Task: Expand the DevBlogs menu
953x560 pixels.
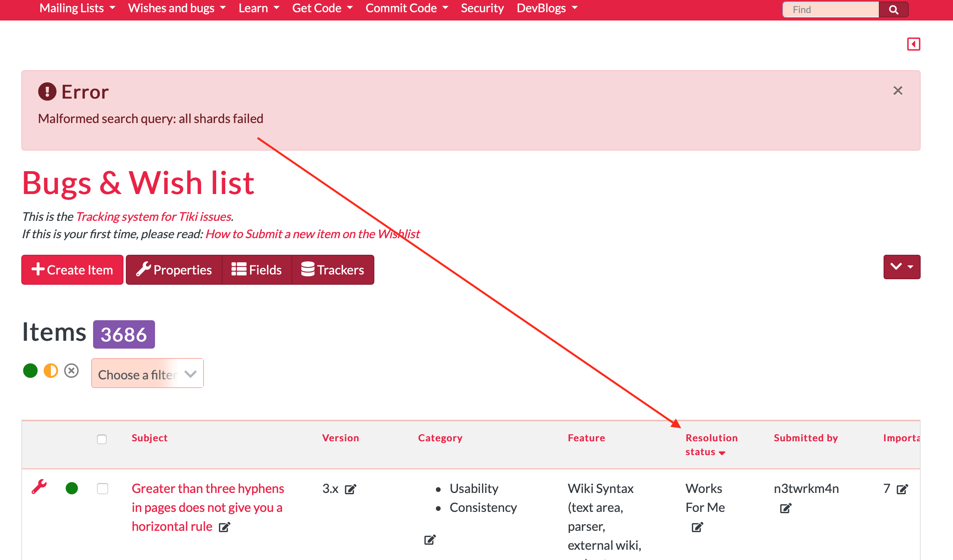Action: (x=547, y=8)
